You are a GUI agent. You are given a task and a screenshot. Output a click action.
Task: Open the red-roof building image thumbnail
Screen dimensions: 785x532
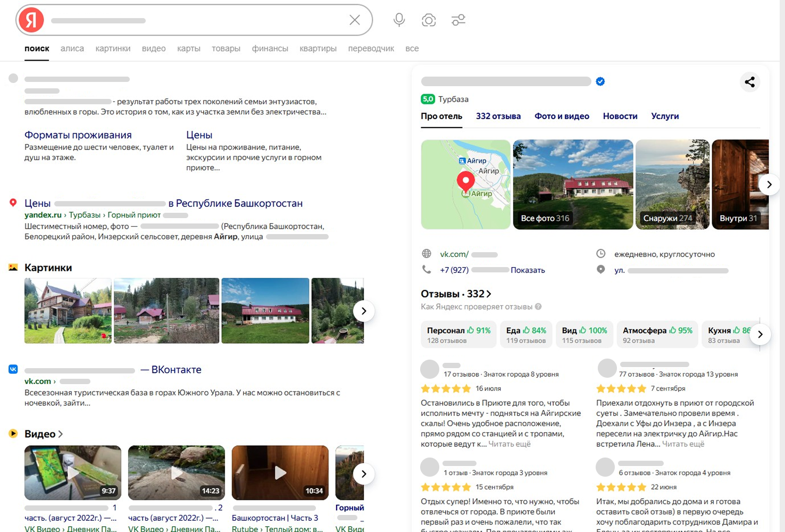click(x=265, y=311)
